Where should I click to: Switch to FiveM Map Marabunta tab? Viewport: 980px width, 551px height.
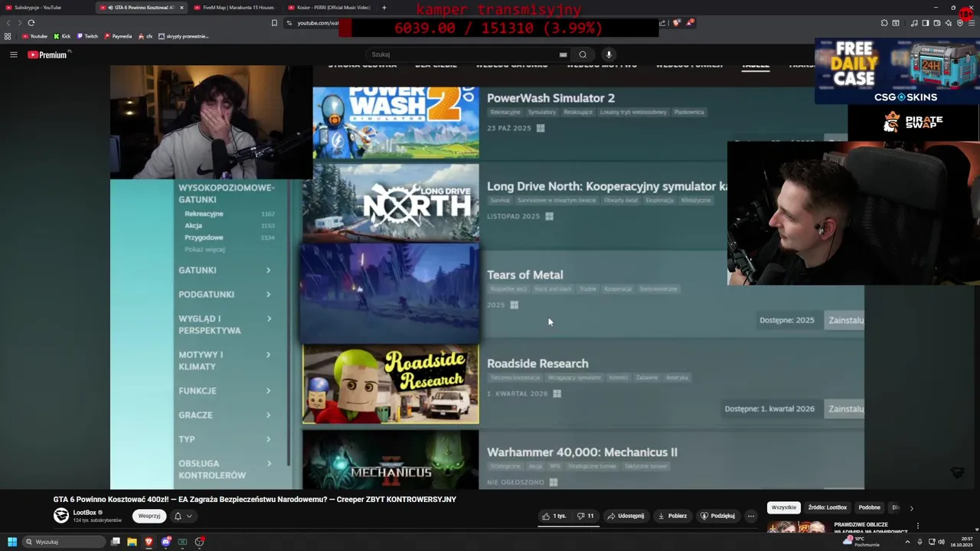(x=234, y=8)
